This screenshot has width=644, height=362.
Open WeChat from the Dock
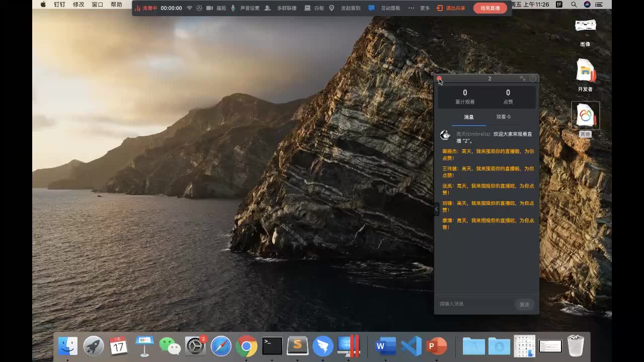coord(170,346)
